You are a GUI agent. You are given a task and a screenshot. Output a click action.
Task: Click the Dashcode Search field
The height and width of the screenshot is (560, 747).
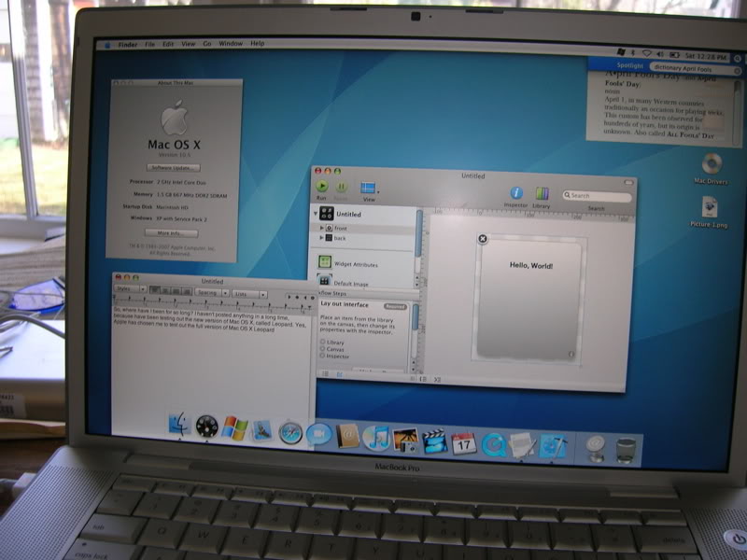pyautogui.click(x=597, y=196)
